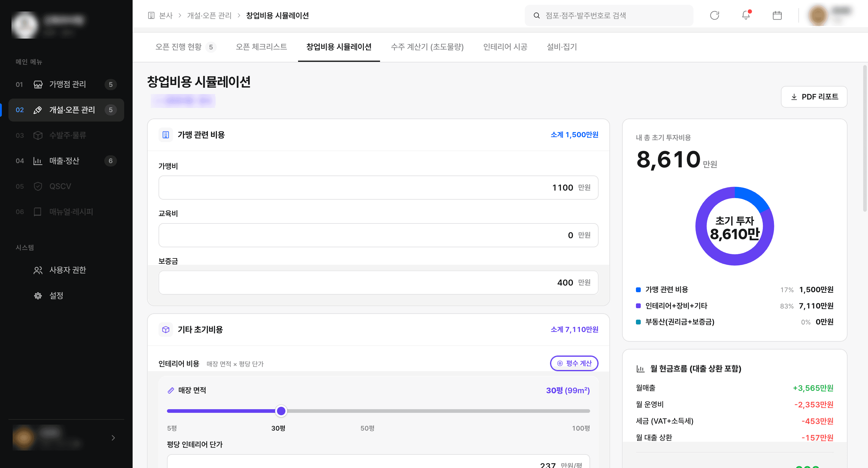Click the 5평 slider label
This screenshot has height=468, width=868.
172,428
